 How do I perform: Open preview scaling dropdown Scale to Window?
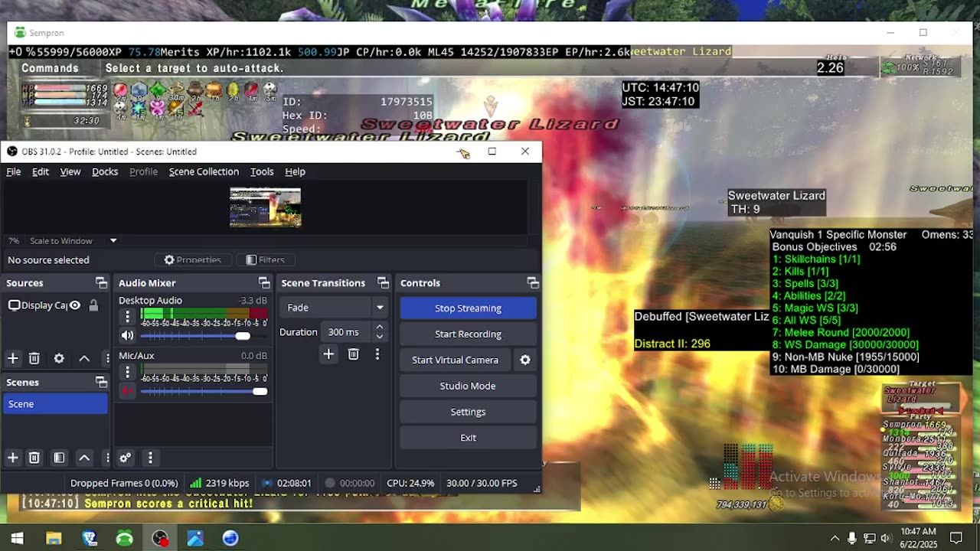73,240
